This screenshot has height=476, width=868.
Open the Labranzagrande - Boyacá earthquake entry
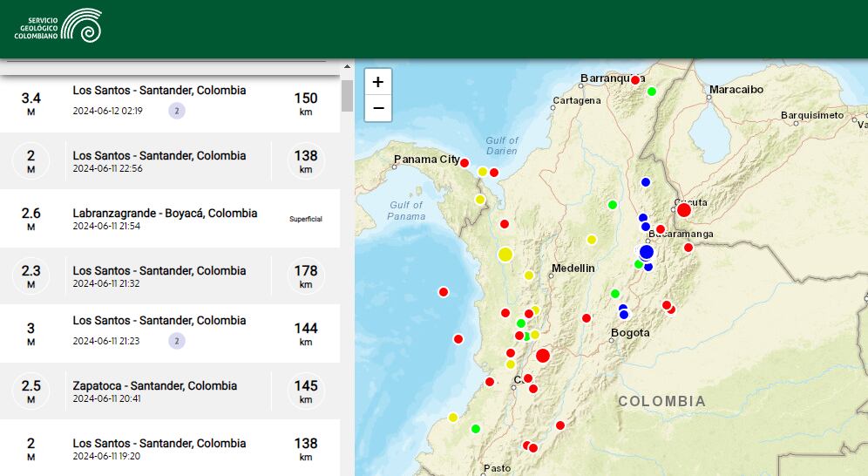click(x=170, y=219)
